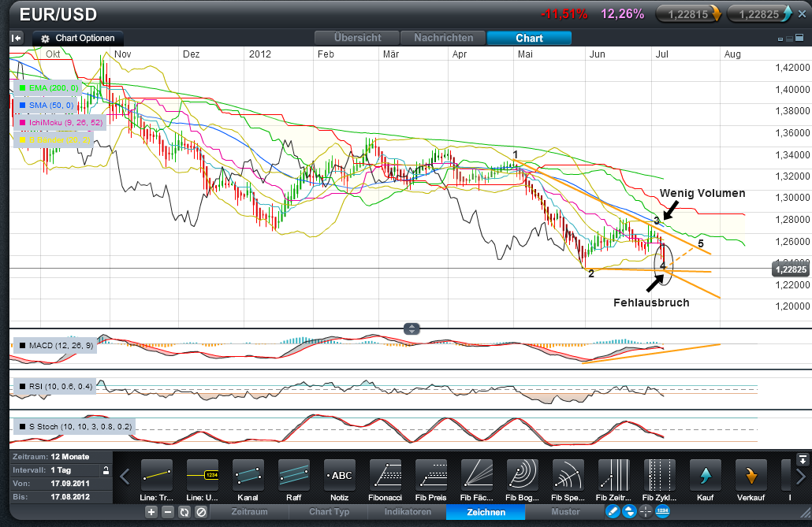Toggle the Intervall lock icon
The height and width of the screenshot is (527, 812).
pyautogui.click(x=106, y=470)
